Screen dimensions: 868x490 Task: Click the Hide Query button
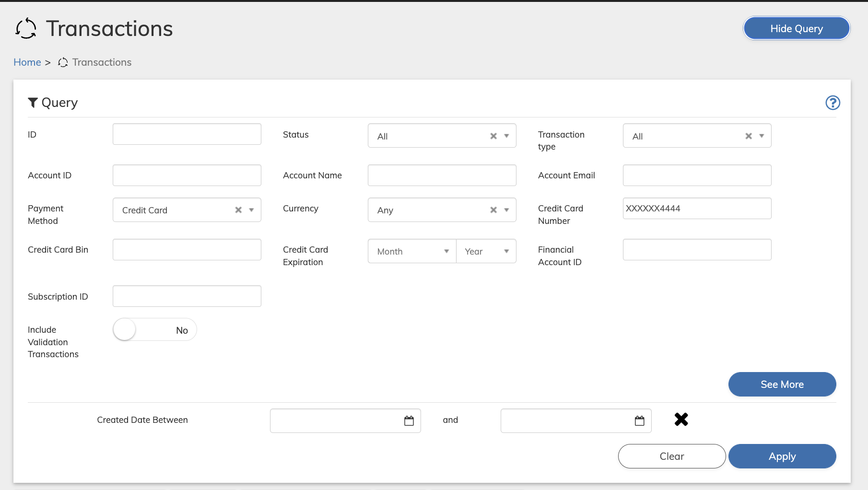tap(797, 28)
